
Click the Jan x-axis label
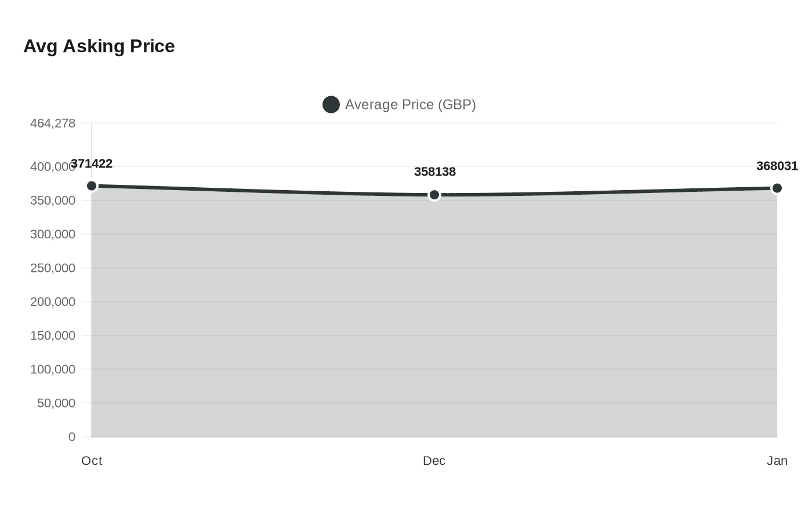coord(777,461)
